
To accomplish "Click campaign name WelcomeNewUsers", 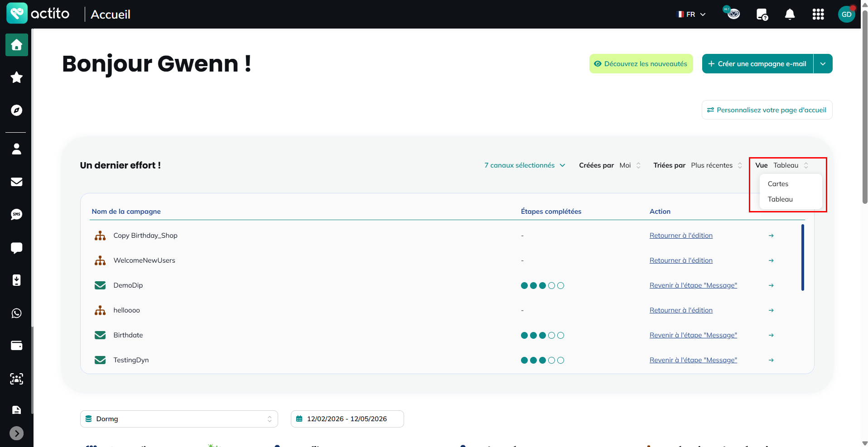I will 144,260.
